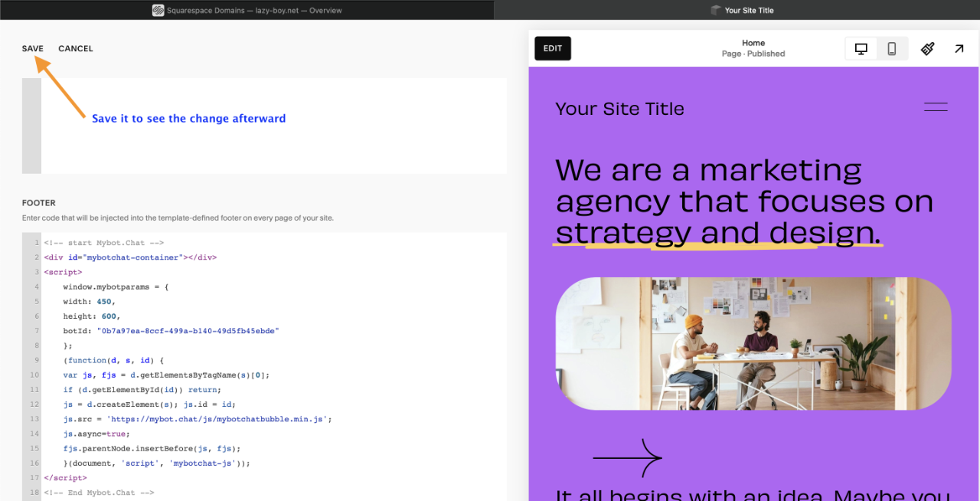This screenshot has height=501, width=980.
Task: Switch to Your Site Title browser tab
Action: [737, 10]
